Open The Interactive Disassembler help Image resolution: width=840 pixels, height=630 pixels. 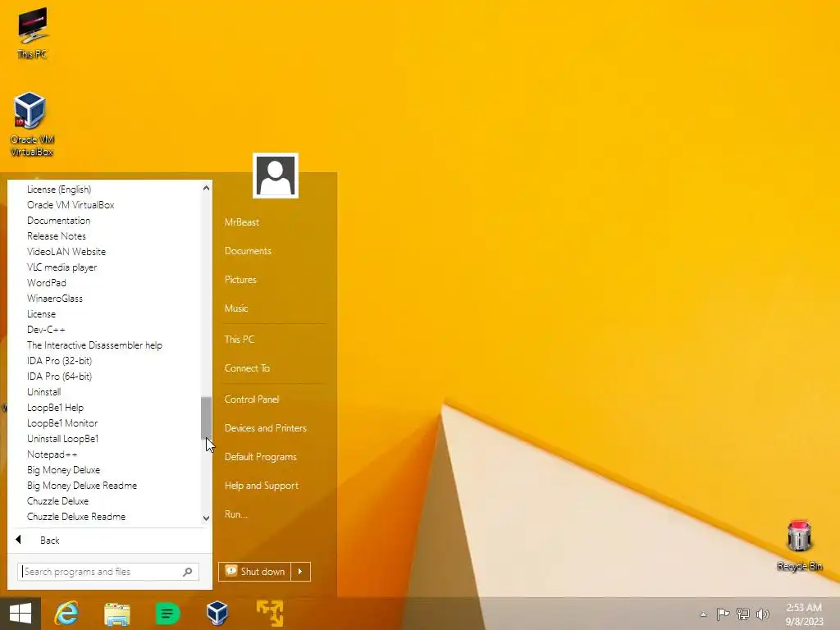pos(94,345)
